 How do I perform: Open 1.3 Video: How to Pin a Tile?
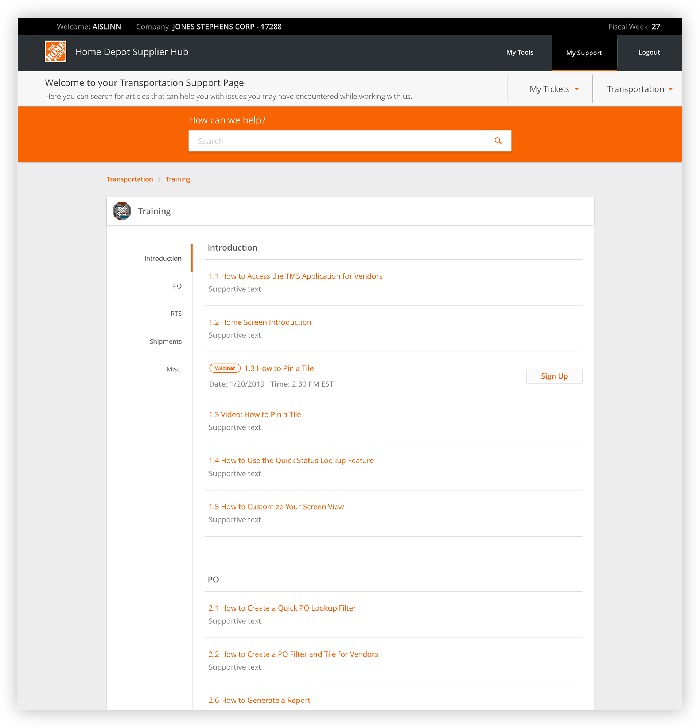(254, 414)
